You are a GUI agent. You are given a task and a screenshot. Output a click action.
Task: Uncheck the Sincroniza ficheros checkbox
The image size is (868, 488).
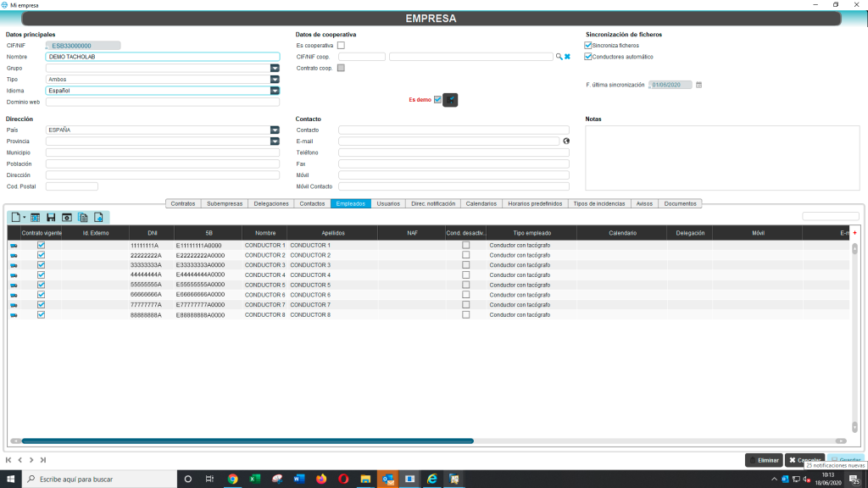[x=588, y=45]
